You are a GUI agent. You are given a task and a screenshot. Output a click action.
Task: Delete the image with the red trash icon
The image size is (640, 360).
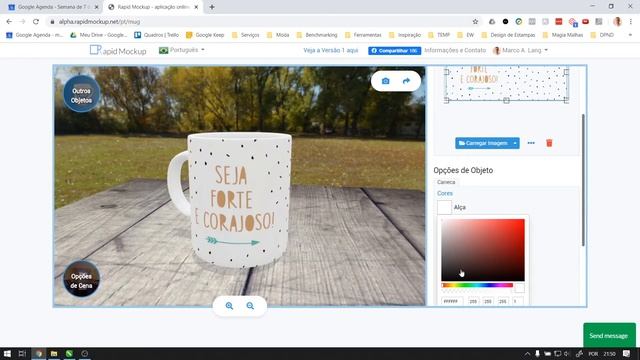(549, 143)
